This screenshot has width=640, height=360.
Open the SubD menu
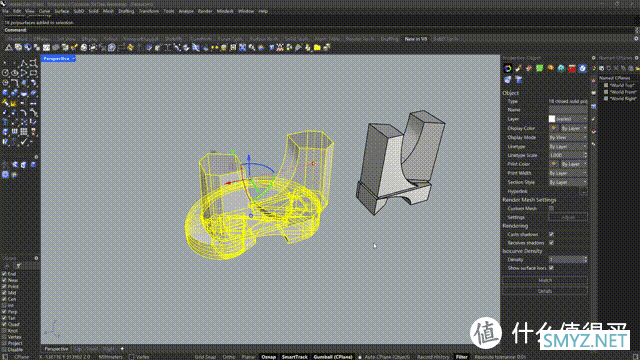pos(78,11)
